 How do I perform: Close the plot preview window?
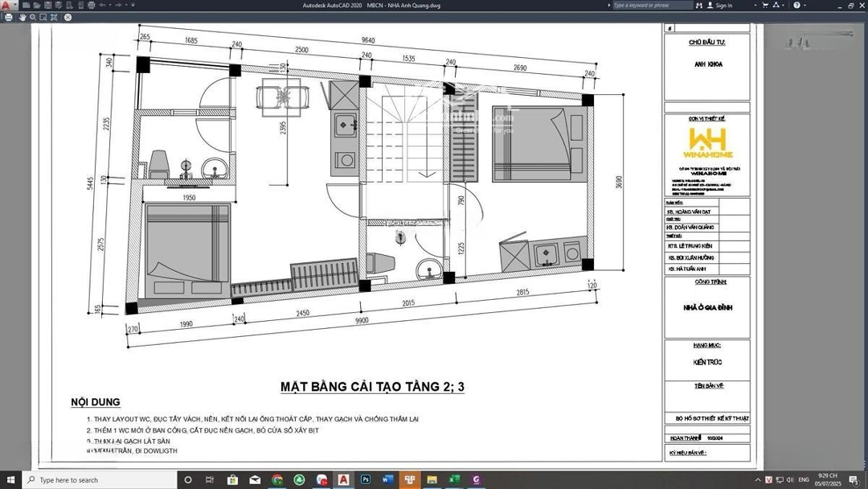68,17
